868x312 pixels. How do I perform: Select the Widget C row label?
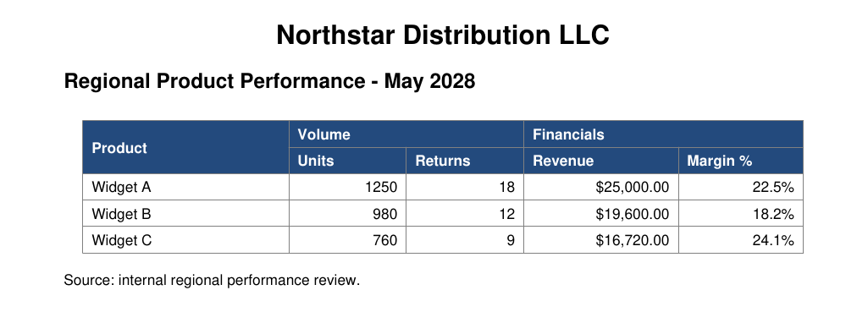point(122,241)
